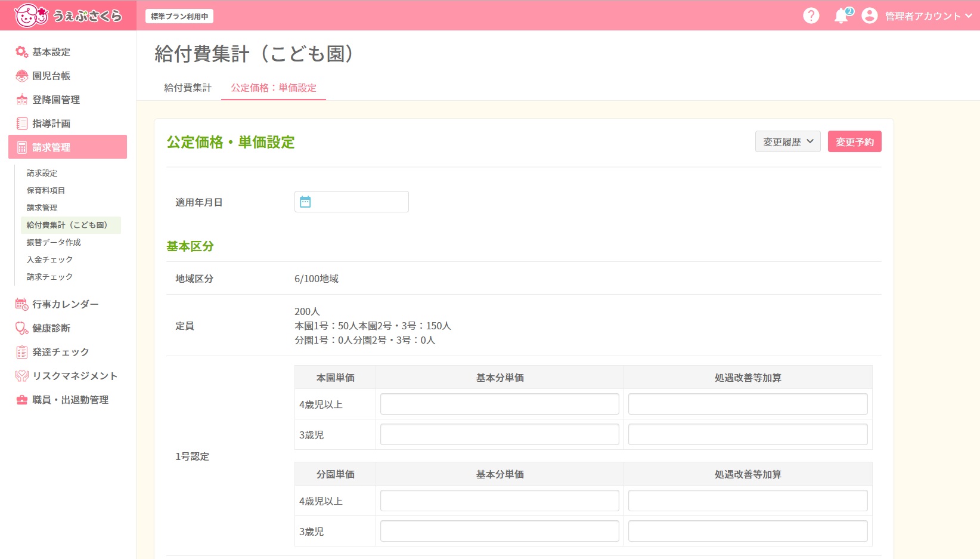Click the 標準プラン利用中 badge
Image resolution: width=980 pixels, height=559 pixels.
point(179,16)
